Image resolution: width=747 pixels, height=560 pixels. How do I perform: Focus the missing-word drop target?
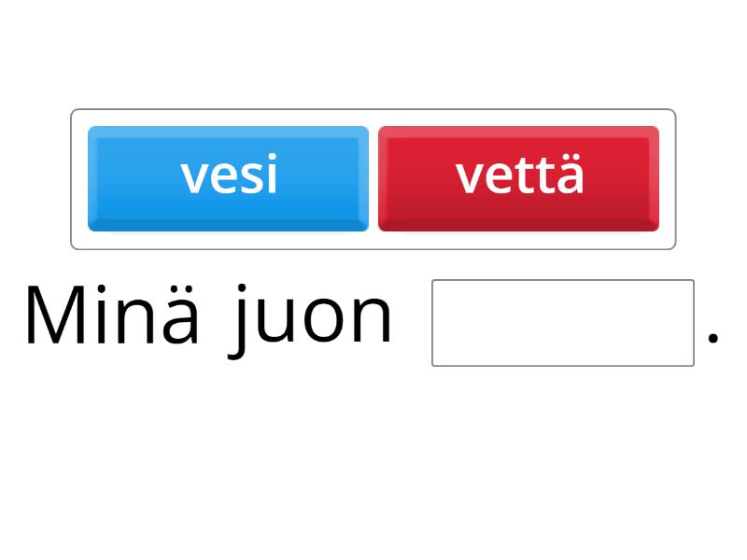coord(562,323)
